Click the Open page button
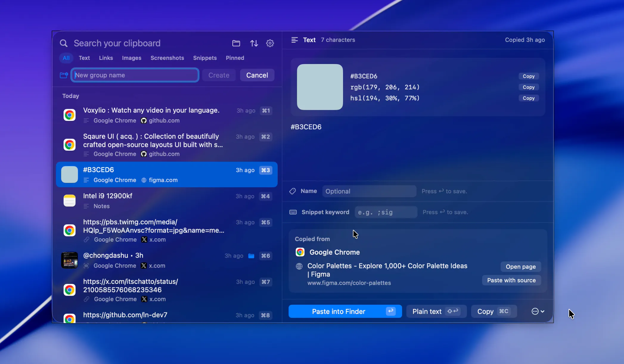Viewport: 624px width, 364px height. 521,267
